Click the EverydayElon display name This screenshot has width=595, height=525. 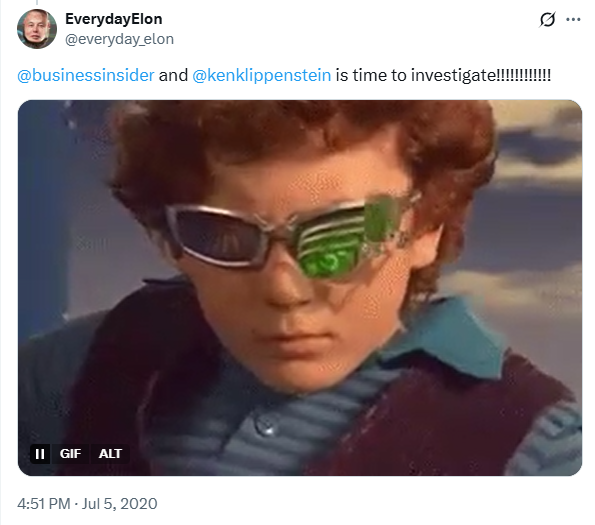pyautogui.click(x=113, y=19)
